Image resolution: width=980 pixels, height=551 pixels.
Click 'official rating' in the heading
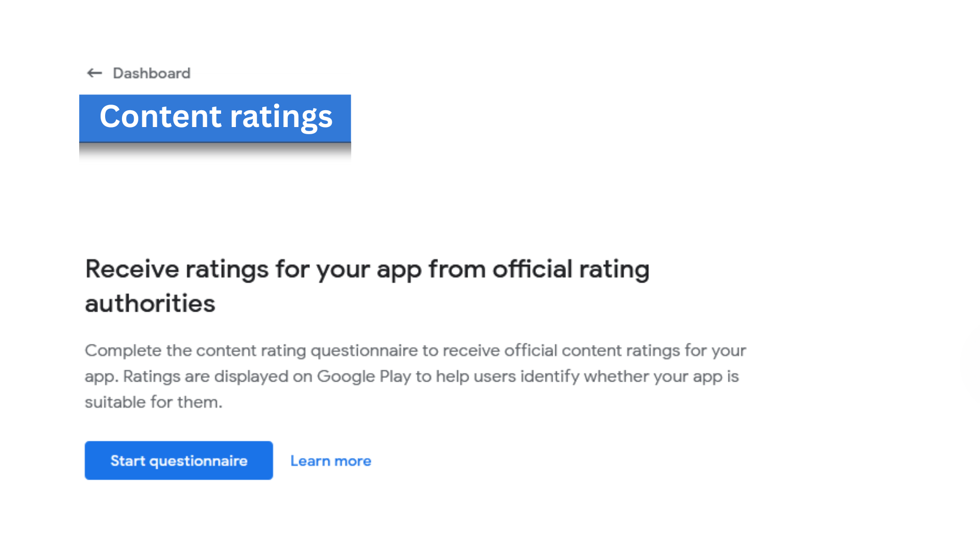571,269
